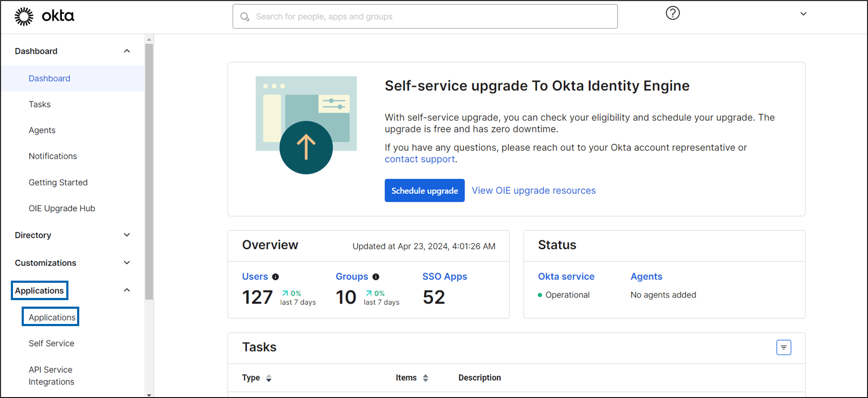Open Tasks in the sidebar
The height and width of the screenshot is (398, 868).
39,104
